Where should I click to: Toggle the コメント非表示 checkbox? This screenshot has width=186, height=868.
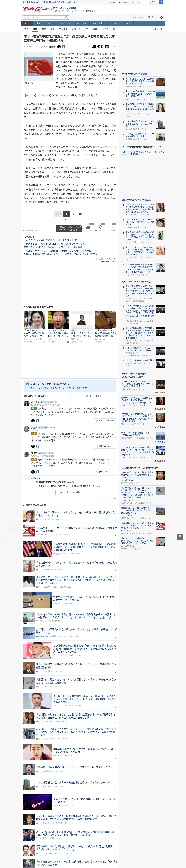[102, 498]
